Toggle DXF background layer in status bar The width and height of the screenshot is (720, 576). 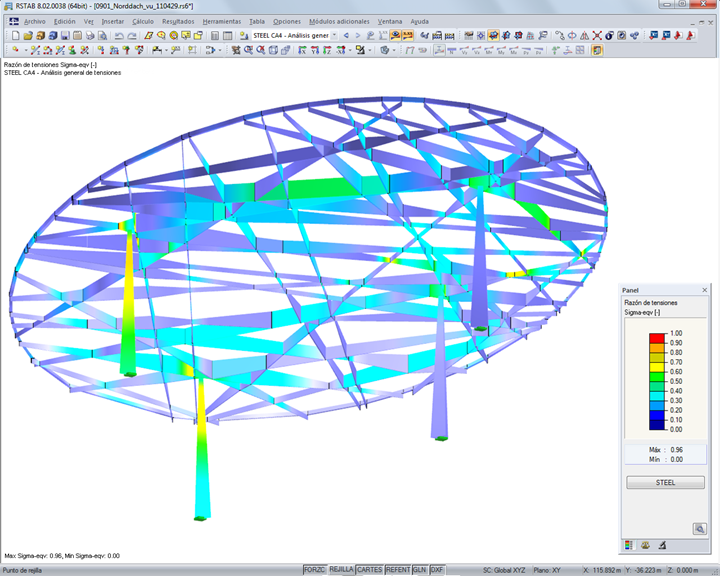click(x=437, y=570)
